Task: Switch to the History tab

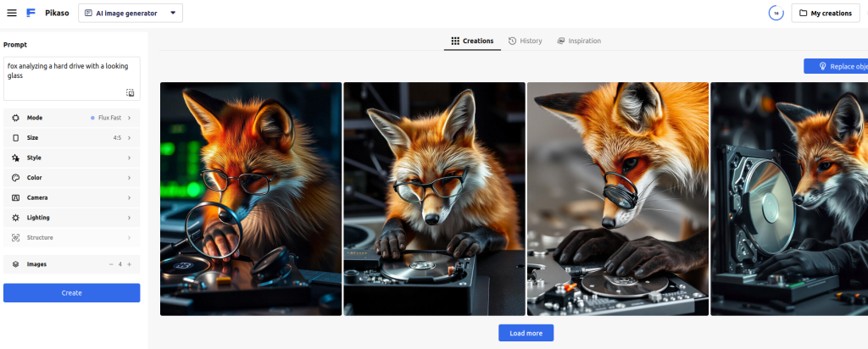Action: tap(526, 41)
